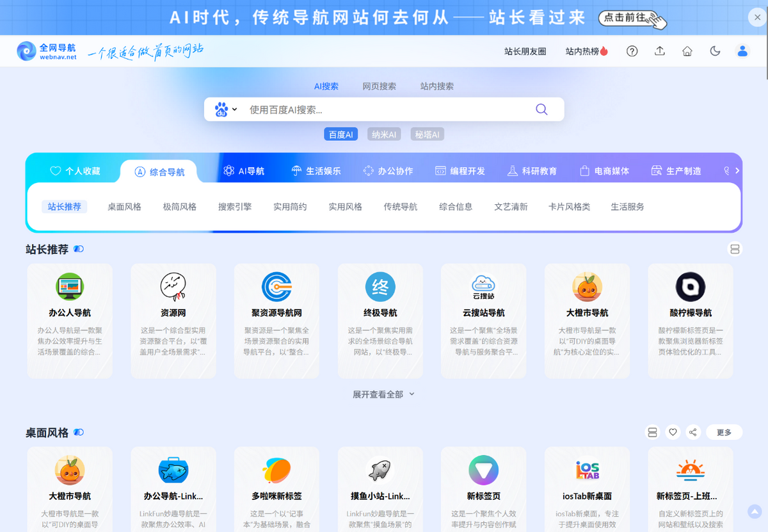Select the 桌面风格 subcategory
This screenshot has width=768, height=532.
pyautogui.click(x=124, y=207)
